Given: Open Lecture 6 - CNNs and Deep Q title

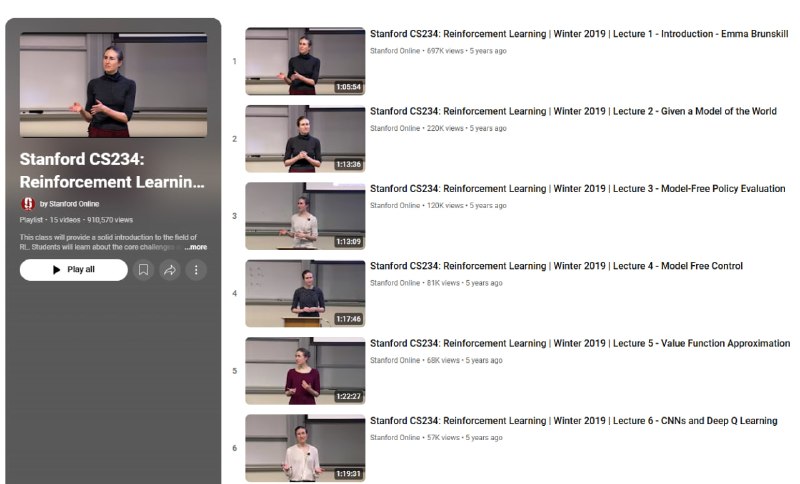Looking at the screenshot, I should [573, 421].
